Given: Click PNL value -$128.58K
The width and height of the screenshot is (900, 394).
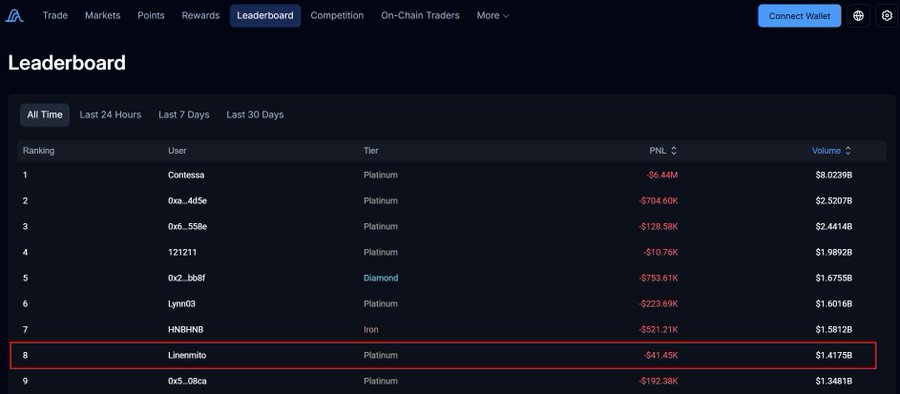Looking at the screenshot, I should coord(658,226).
